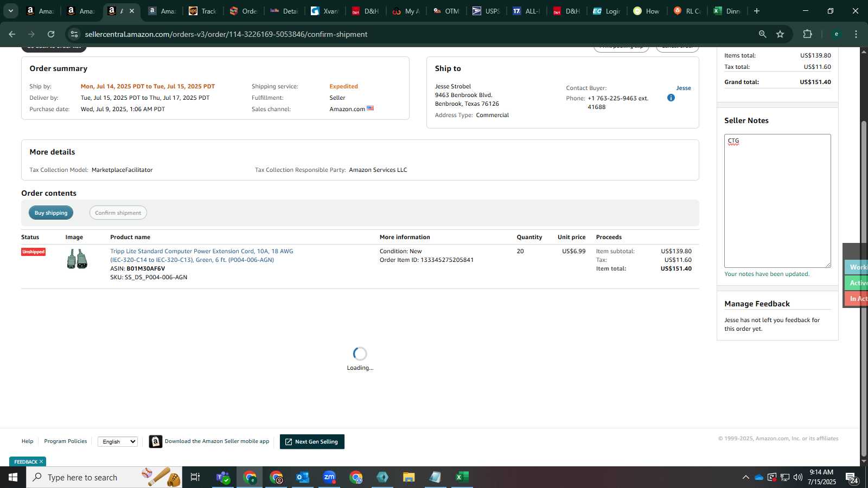Viewport: 868px width, 488px height.
Task: Click the Confirm shipment button
Action: 118,213
